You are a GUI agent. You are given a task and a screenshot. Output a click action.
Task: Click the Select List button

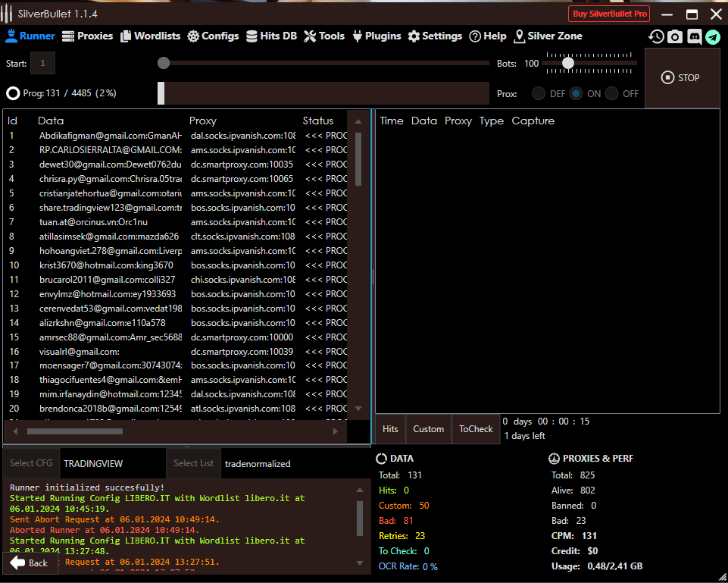point(194,463)
